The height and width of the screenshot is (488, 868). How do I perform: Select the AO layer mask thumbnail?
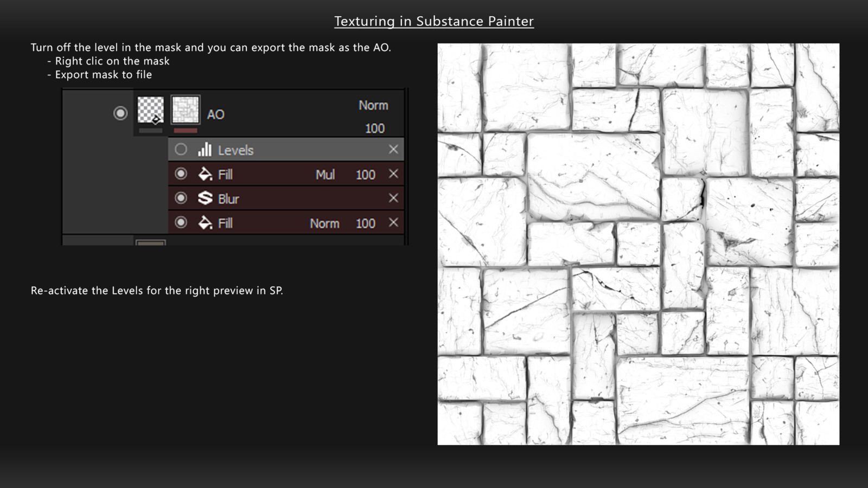click(x=186, y=110)
